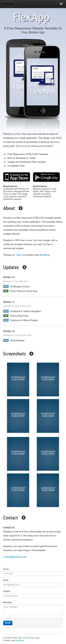Click the Send button

click(x=8, y=623)
